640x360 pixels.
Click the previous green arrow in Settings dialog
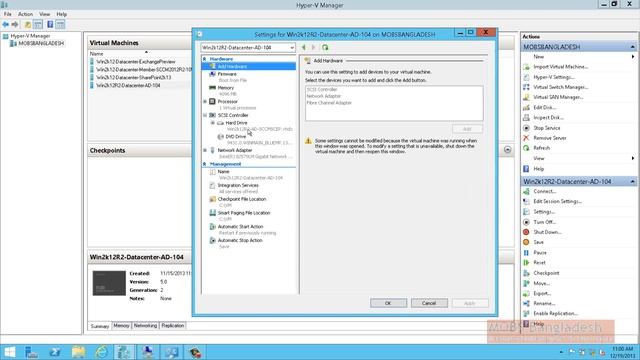[x=304, y=47]
